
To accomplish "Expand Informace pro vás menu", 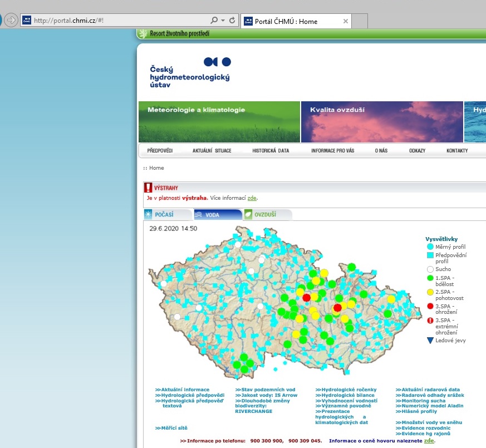I will point(332,151).
